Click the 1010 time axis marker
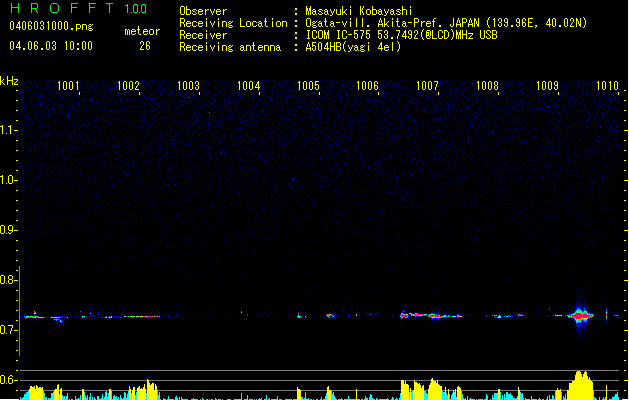629x400 pixels. point(607,86)
